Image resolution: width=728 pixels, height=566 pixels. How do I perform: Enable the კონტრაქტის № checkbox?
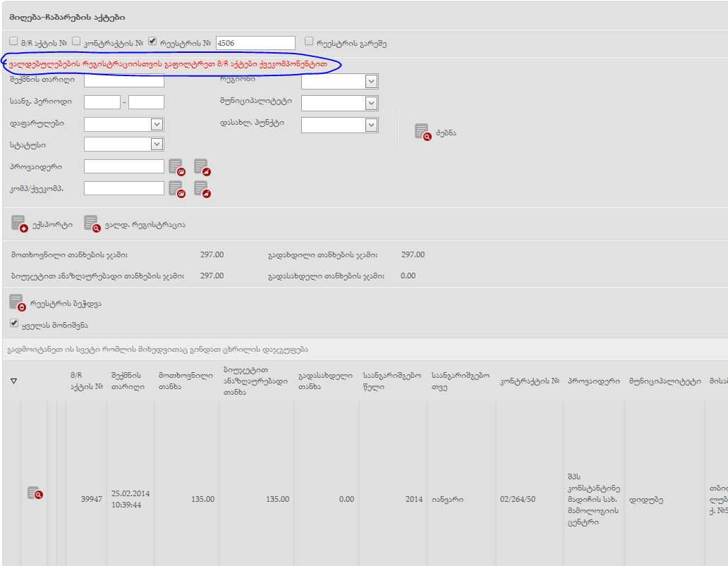click(77, 42)
